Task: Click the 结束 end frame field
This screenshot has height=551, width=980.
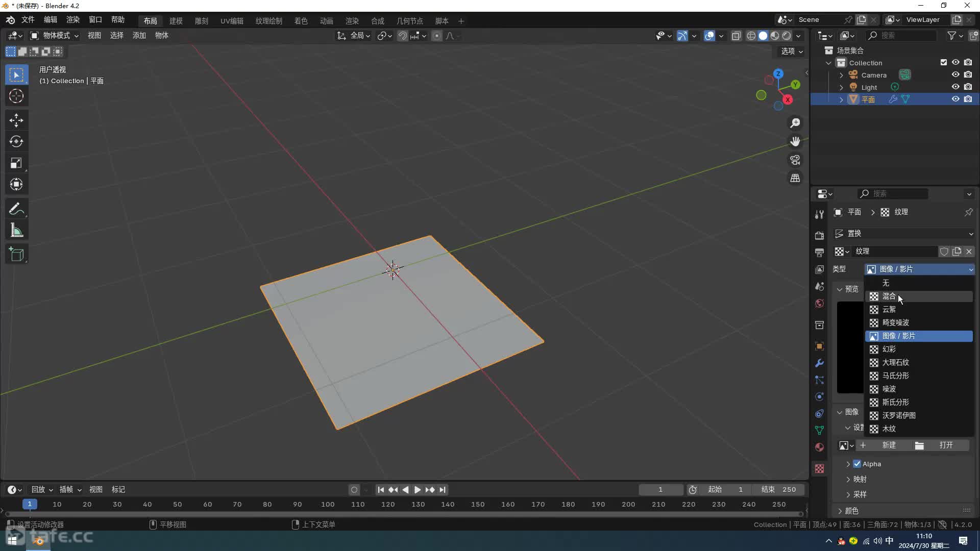Action: pyautogui.click(x=778, y=490)
